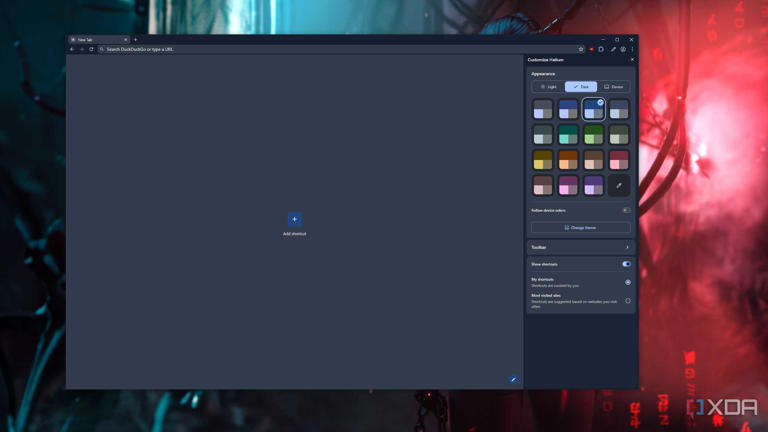The image size is (768, 432).
Task: Click the back navigation arrow
Action: point(72,49)
